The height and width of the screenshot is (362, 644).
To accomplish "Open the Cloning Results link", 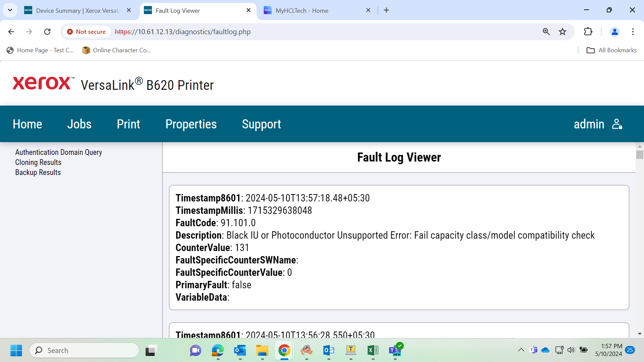I will [x=38, y=162].
